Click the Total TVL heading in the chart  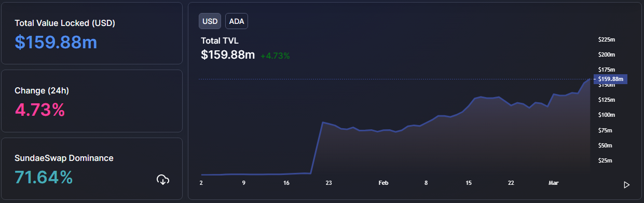coord(220,40)
